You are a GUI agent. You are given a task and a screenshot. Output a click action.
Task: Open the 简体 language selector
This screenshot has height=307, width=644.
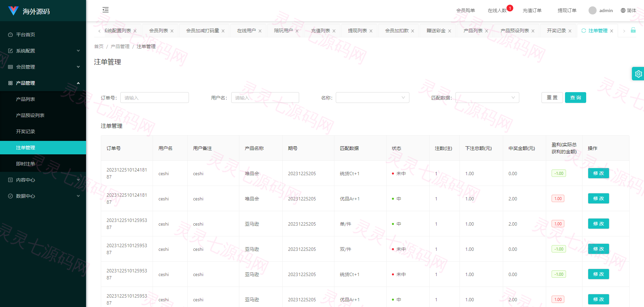click(x=629, y=10)
